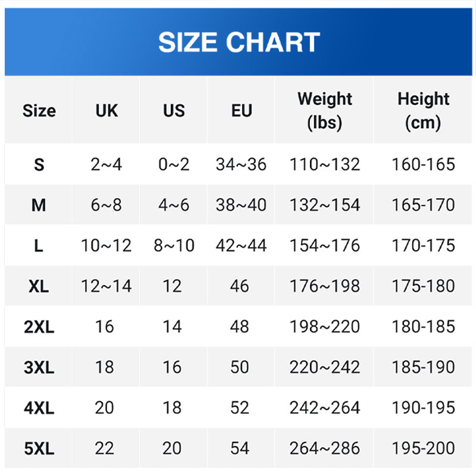This screenshot has height=476, width=476.
Task: Select the Size column header
Action: pyautogui.click(x=39, y=111)
